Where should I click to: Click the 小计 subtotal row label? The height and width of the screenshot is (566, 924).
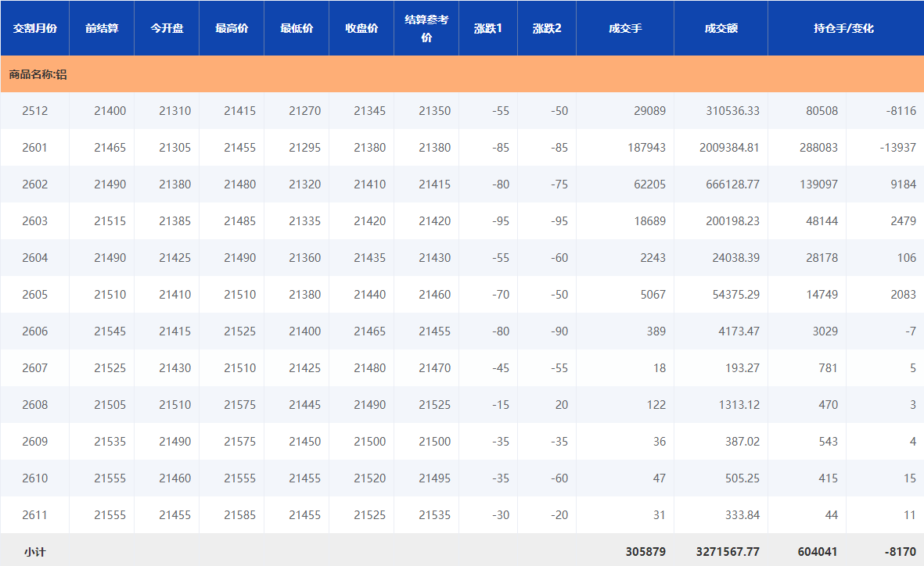click(x=34, y=552)
